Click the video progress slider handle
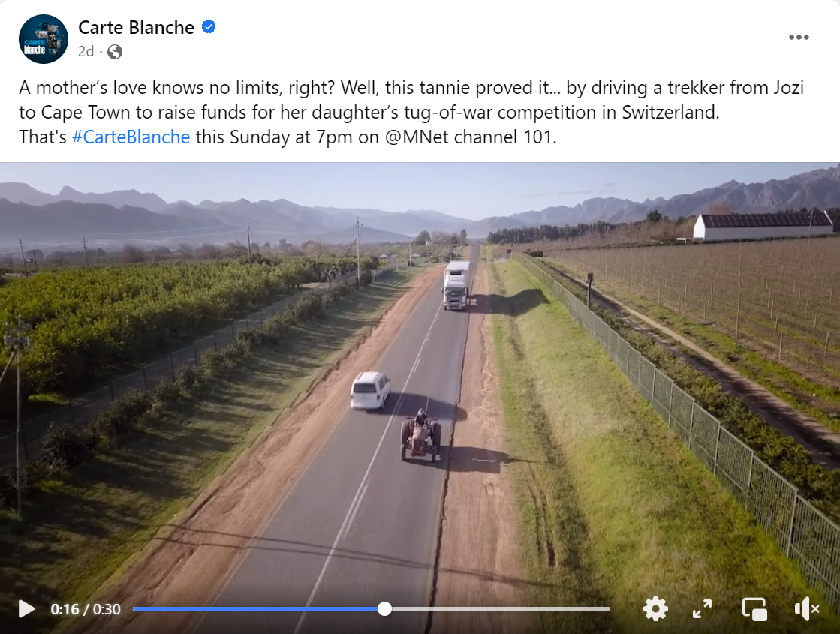 click(384, 608)
